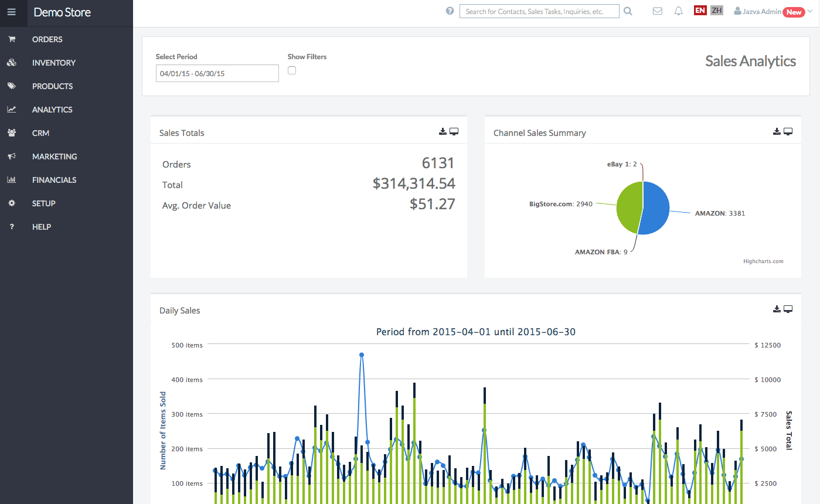The height and width of the screenshot is (504, 820).
Task: Open the mail envelope icon
Action: coord(657,11)
